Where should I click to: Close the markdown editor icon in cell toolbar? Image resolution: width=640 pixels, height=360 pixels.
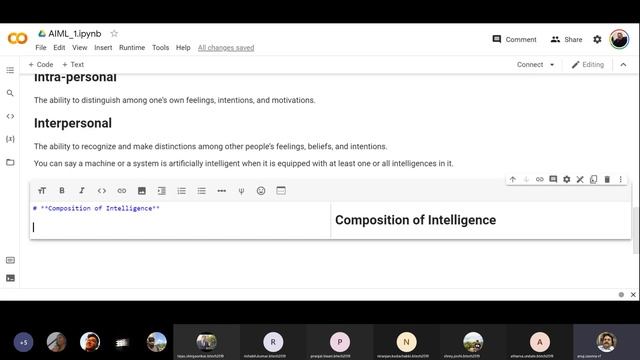pos(580,179)
